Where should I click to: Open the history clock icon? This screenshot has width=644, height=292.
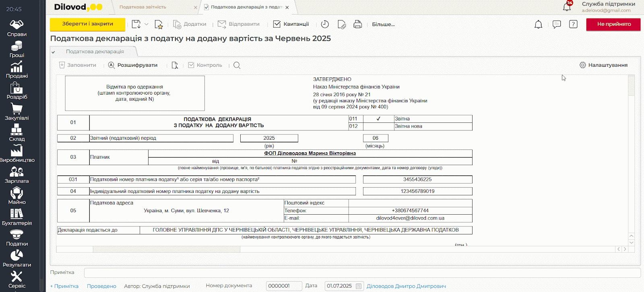pos(325,24)
